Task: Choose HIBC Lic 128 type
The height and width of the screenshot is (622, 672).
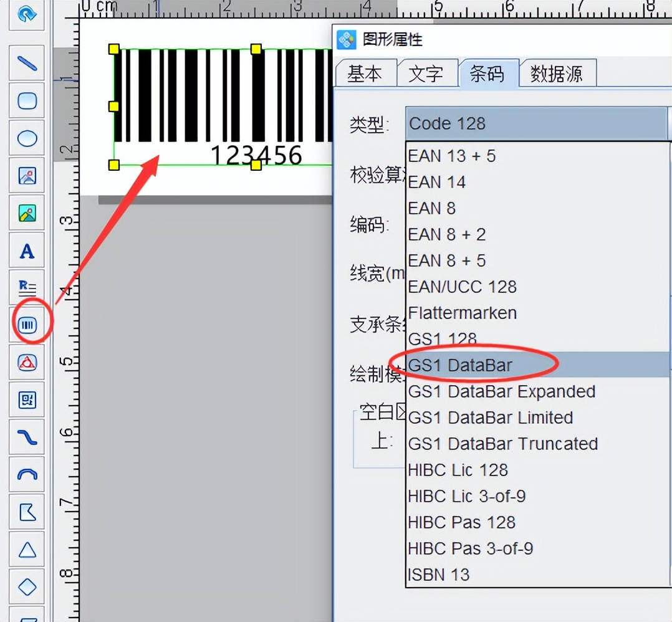Action: tap(538, 470)
